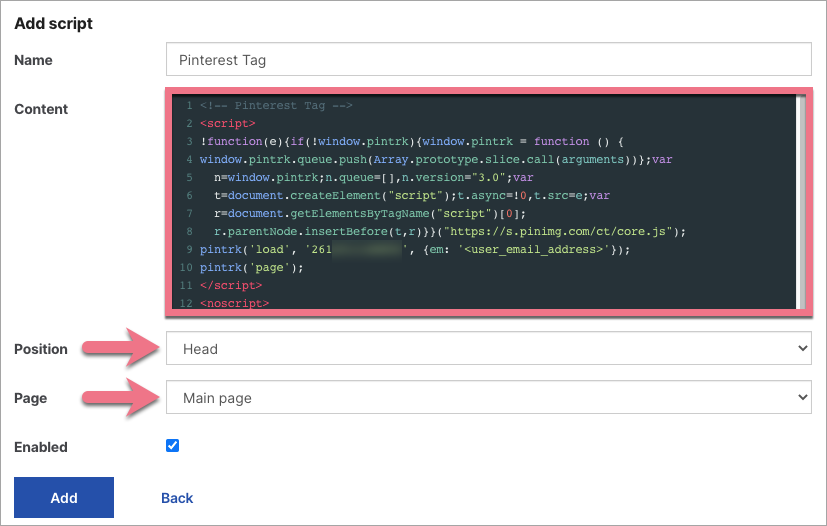This screenshot has width=827, height=526.
Task: Click the Pinterest Tag comment on line 1
Action: 276,105
